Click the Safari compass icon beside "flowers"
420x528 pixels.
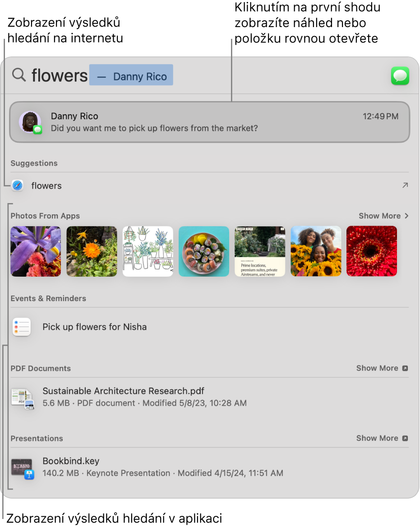18,185
